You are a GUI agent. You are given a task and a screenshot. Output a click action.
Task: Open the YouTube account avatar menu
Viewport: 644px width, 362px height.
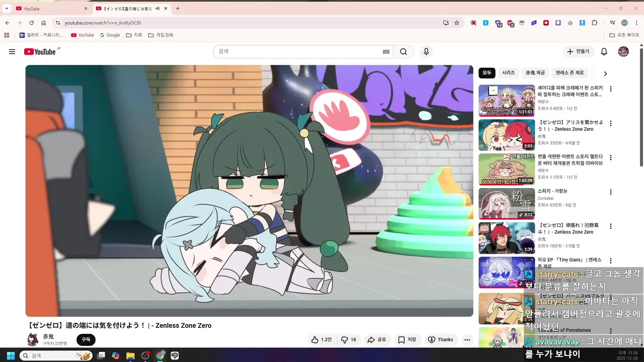coord(623,52)
